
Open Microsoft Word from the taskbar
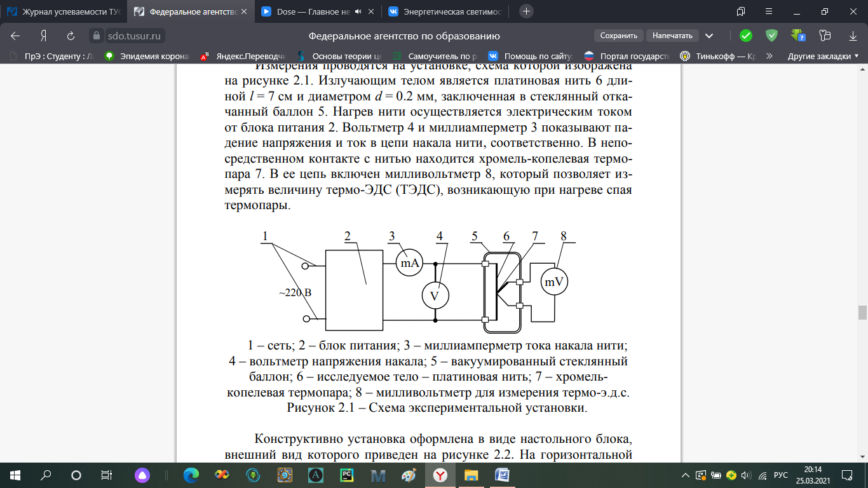coord(502,475)
